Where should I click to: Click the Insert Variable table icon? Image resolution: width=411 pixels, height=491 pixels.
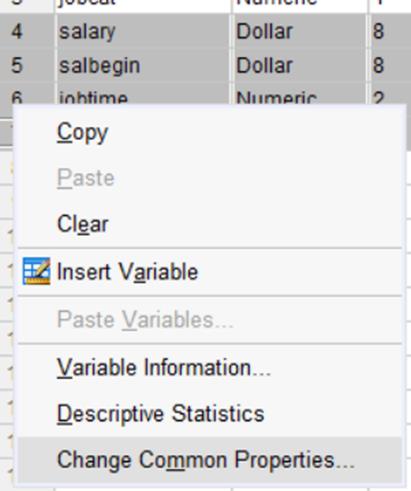point(36,271)
